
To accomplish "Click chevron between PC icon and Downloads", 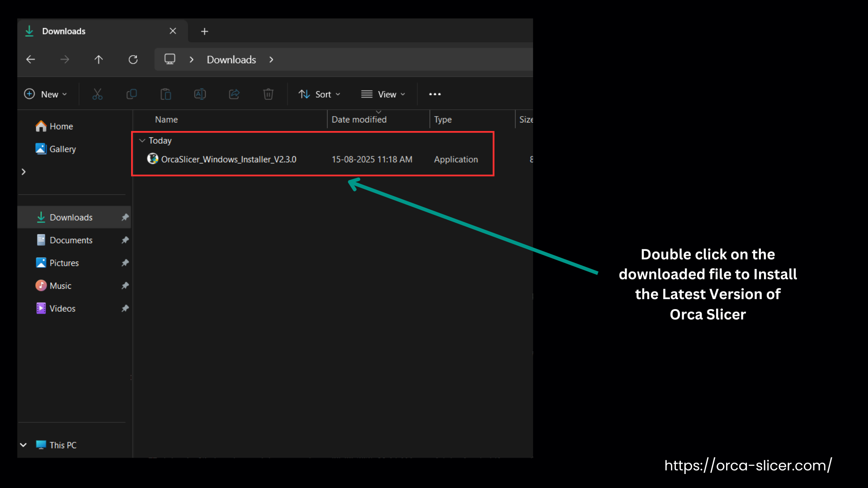I will [192, 60].
